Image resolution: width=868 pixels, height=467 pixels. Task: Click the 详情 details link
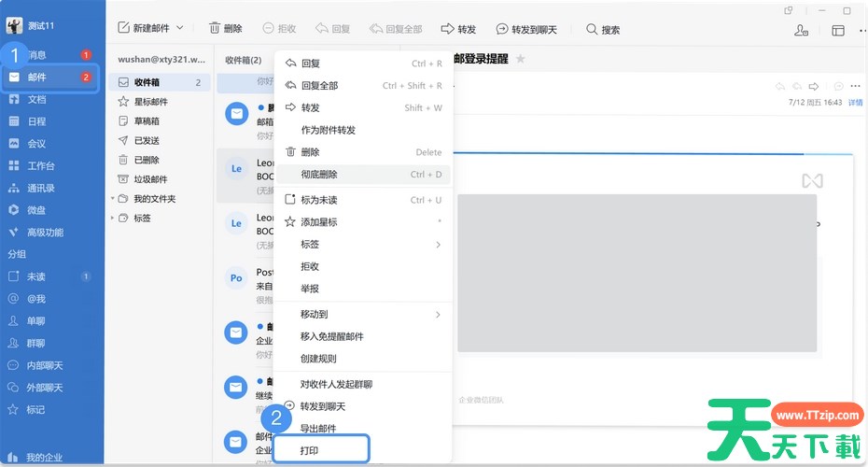[855, 103]
